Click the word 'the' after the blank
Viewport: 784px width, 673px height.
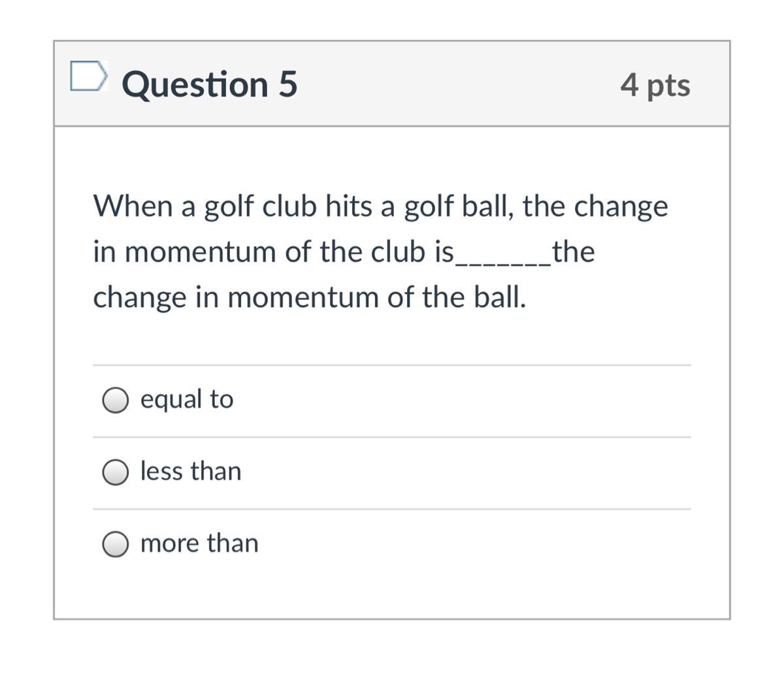pyautogui.click(x=573, y=252)
